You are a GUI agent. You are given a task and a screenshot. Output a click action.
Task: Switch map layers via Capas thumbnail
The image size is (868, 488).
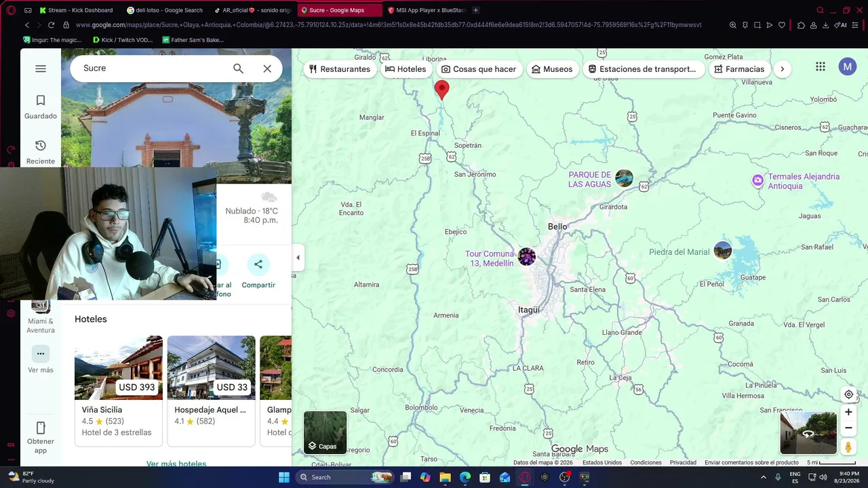pyautogui.click(x=325, y=432)
